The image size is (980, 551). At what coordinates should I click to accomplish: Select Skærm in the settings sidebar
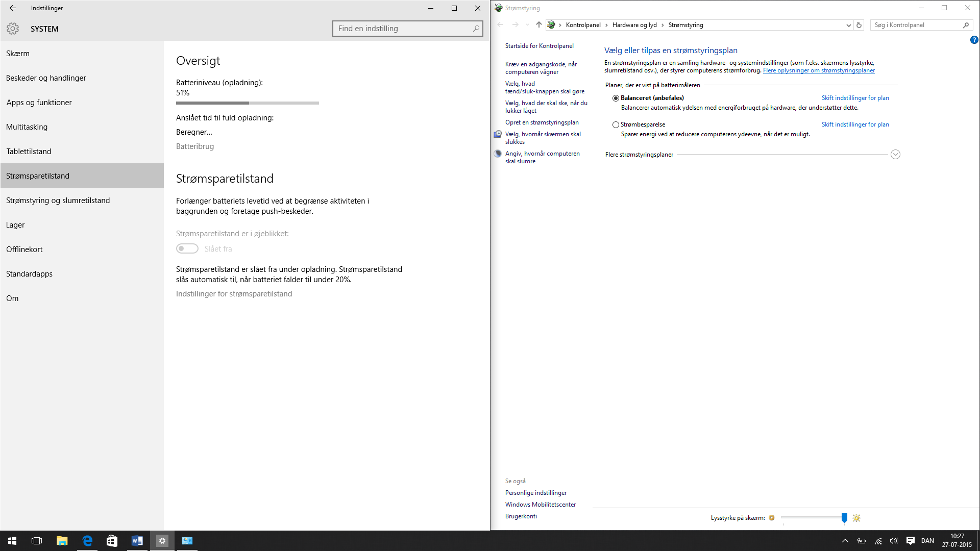pyautogui.click(x=18, y=54)
